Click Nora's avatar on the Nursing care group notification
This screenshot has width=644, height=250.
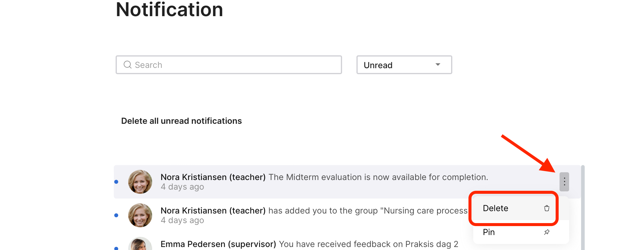pyautogui.click(x=140, y=215)
